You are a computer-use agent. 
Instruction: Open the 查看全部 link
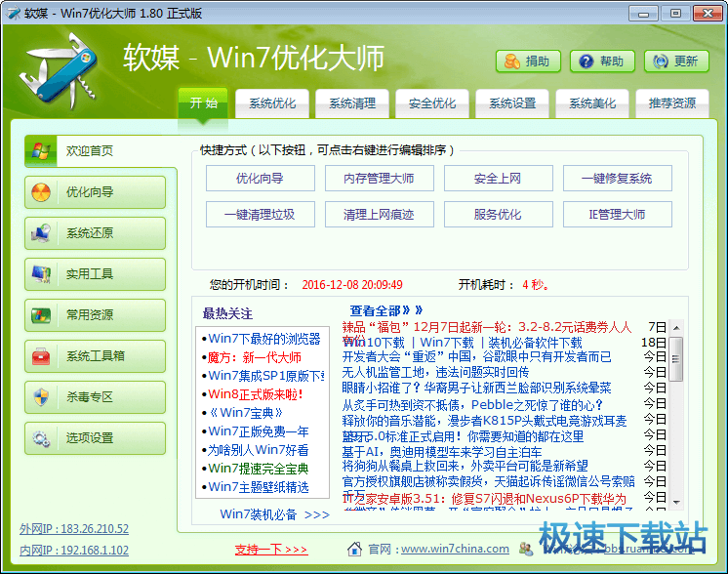386,310
